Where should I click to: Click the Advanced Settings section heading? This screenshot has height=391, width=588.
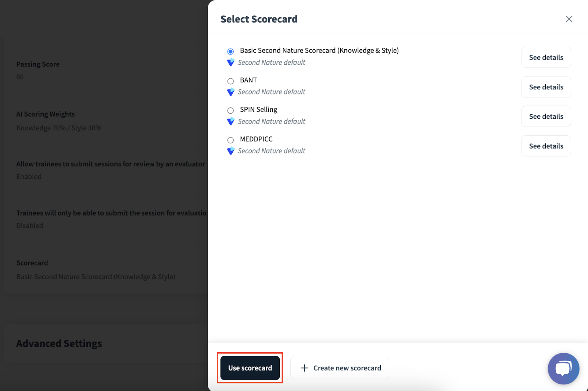coord(59,344)
